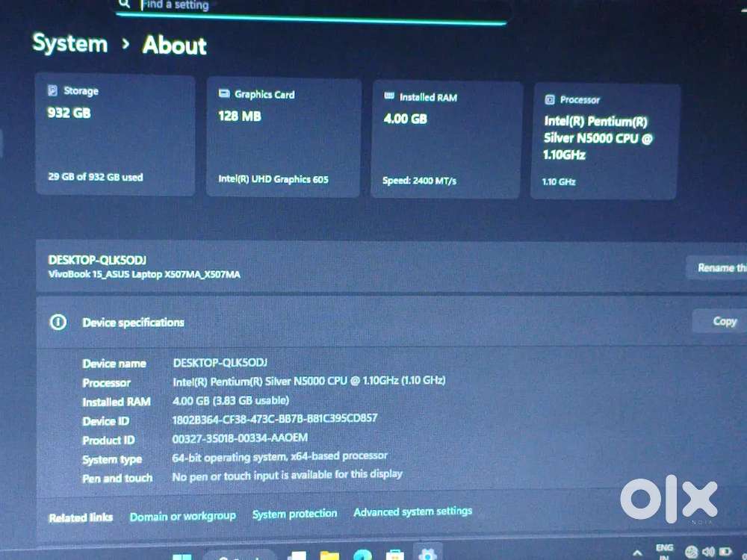Viewport: 747px width, 560px height.
Task: Click the Storage drive icon
Action: 52,90
